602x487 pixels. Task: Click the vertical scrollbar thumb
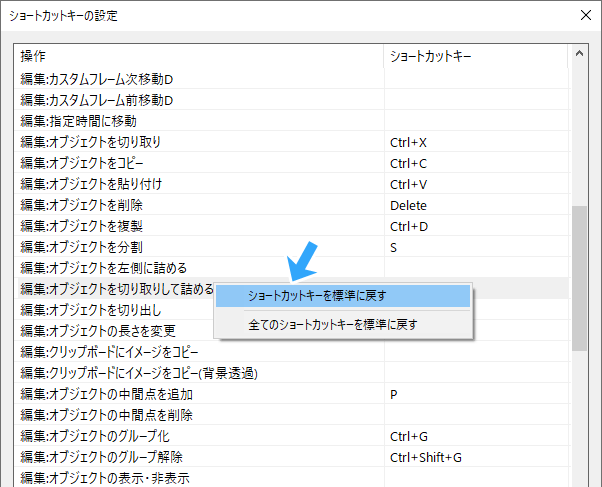(x=579, y=278)
